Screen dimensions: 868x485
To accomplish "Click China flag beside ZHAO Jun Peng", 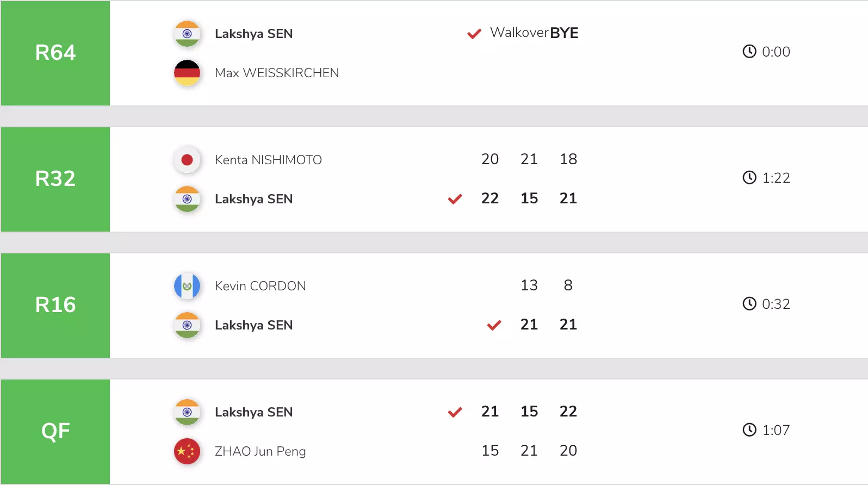I will click(x=187, y=451).
